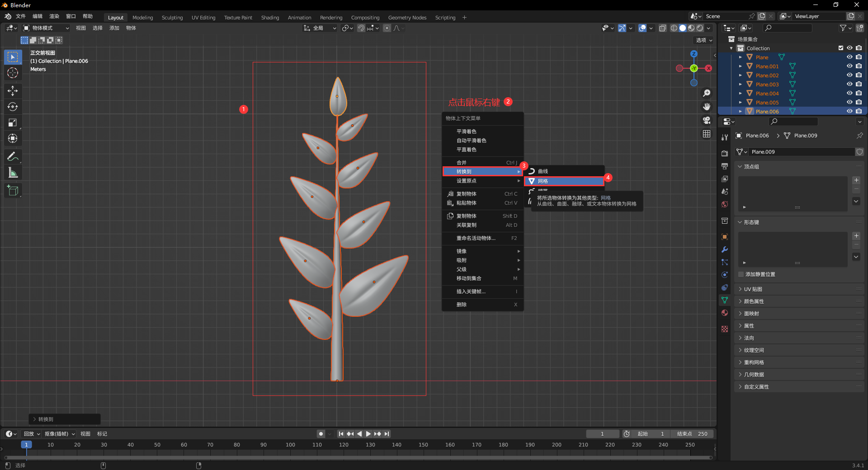
Task: Open the Material properties tab
Action: 725,313
